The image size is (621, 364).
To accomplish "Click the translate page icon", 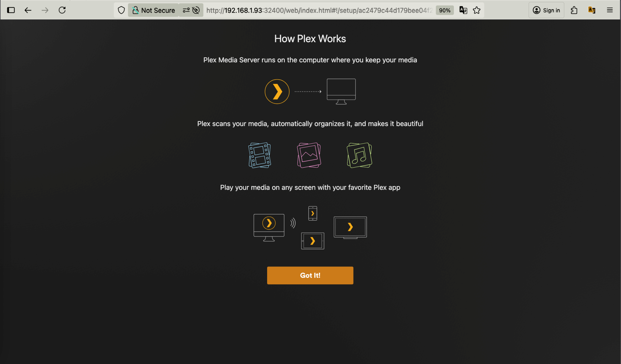I will click(463, 10).
